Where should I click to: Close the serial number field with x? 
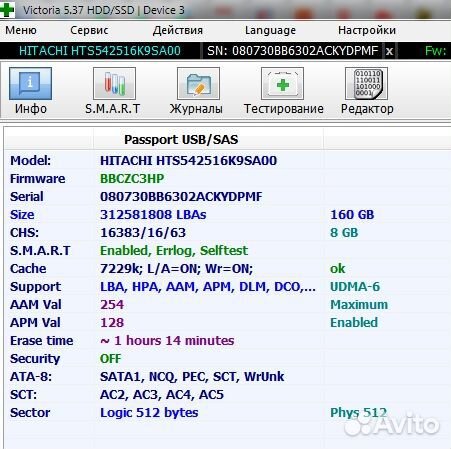click(x=389, y=51)
